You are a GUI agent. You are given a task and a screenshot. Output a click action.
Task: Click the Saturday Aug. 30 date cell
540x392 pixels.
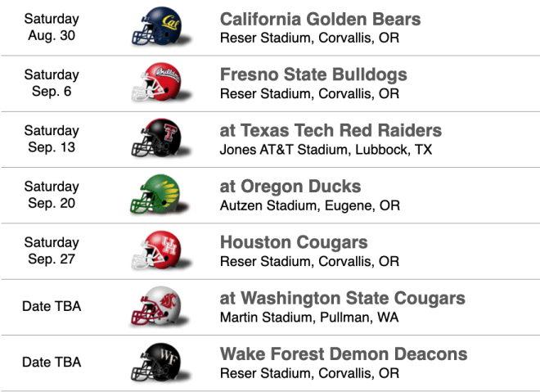click(52, 27)
